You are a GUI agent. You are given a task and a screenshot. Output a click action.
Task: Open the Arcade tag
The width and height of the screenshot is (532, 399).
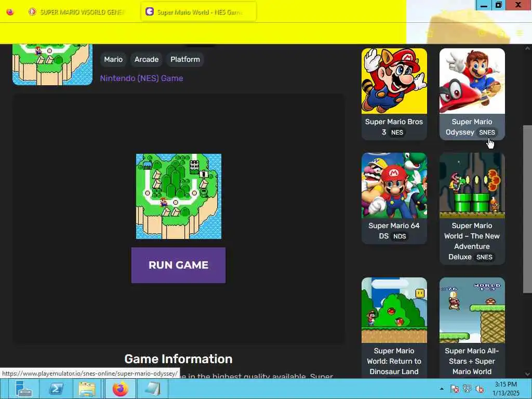click(x=146, y=59)
